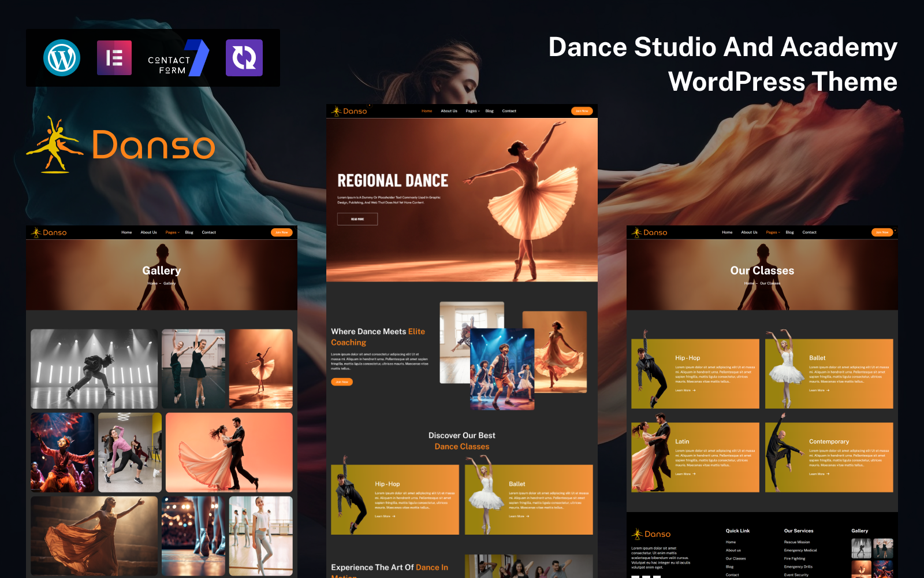Click the purple sync arrows plugin icon

[244, 58]
